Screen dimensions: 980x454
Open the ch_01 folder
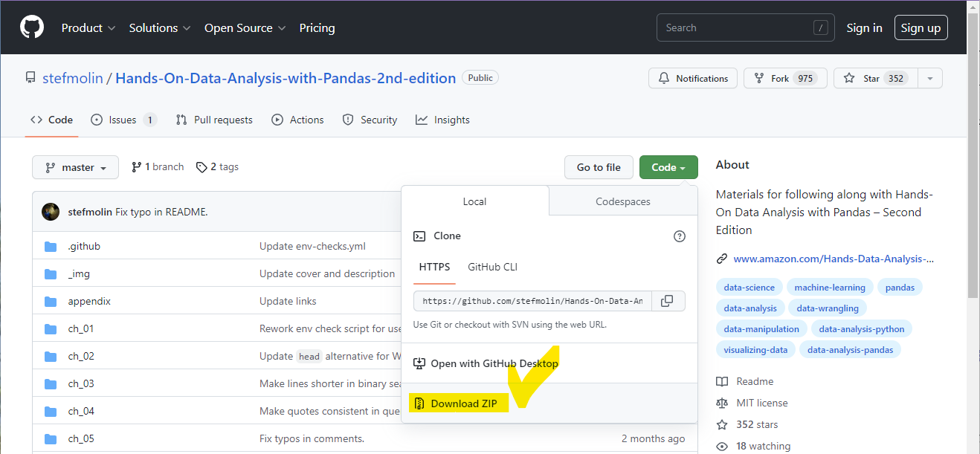click(x=81, y=328)
